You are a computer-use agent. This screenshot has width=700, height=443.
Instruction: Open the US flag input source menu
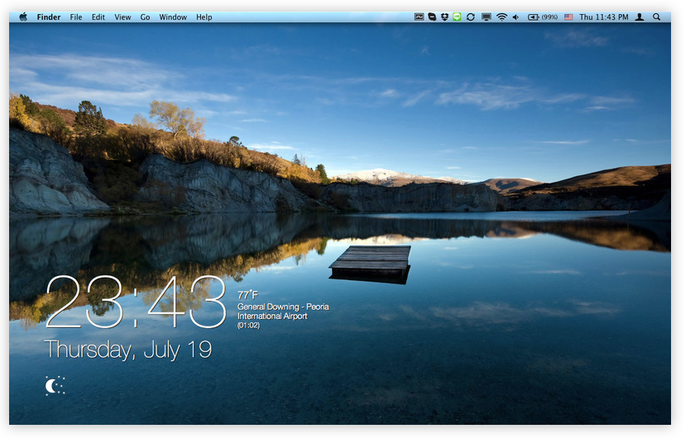pos(568,17)
